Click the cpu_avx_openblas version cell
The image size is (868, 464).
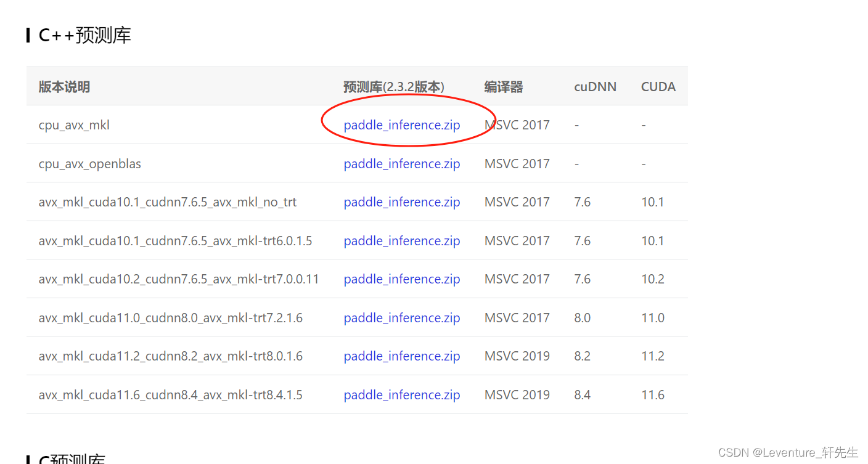tap(90, 164)
